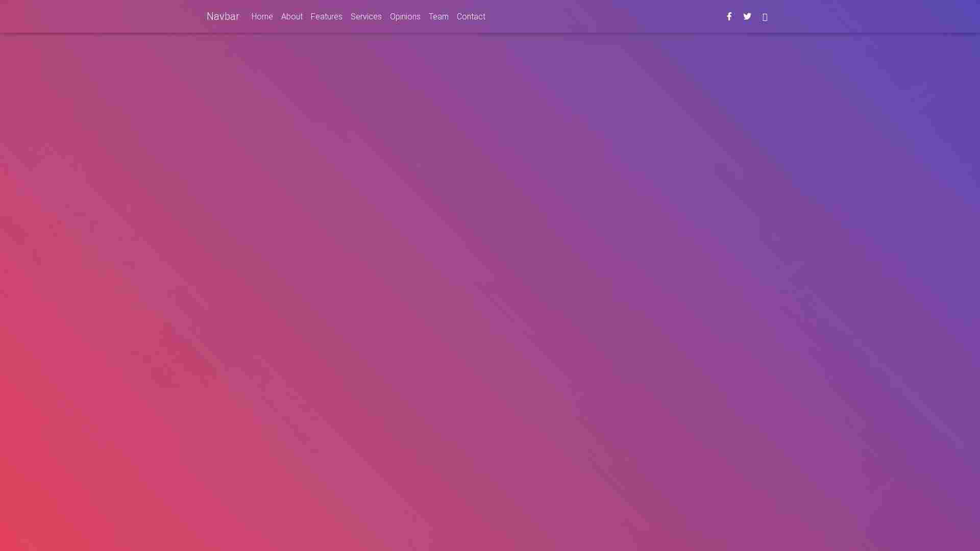Image resolution: width=980 pixels, height=551 pixels.
Task: Visit the Facebook social page icon
Action: pyautogui.click(x=729, y=16)
